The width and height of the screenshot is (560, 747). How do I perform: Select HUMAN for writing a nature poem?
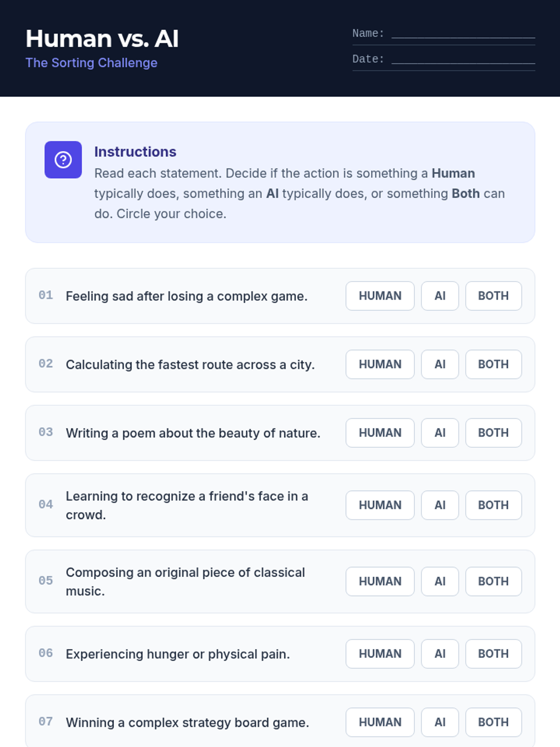[380, 433]
